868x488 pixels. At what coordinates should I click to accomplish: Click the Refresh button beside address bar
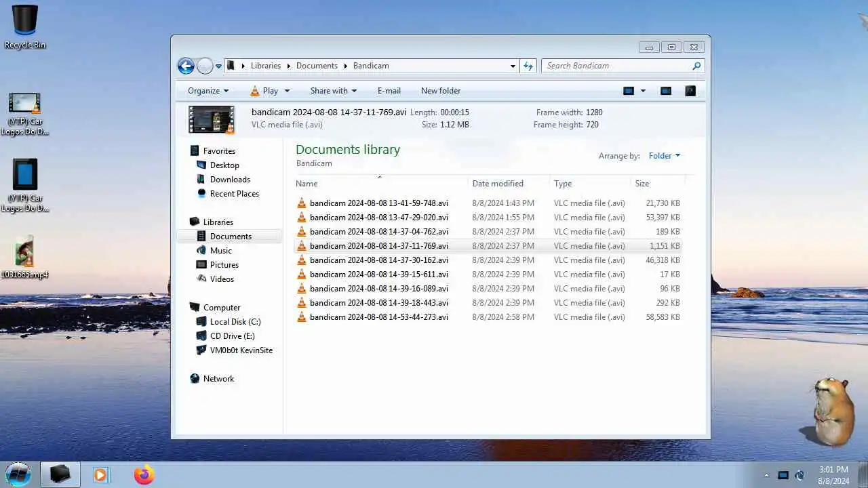point(529,66)
